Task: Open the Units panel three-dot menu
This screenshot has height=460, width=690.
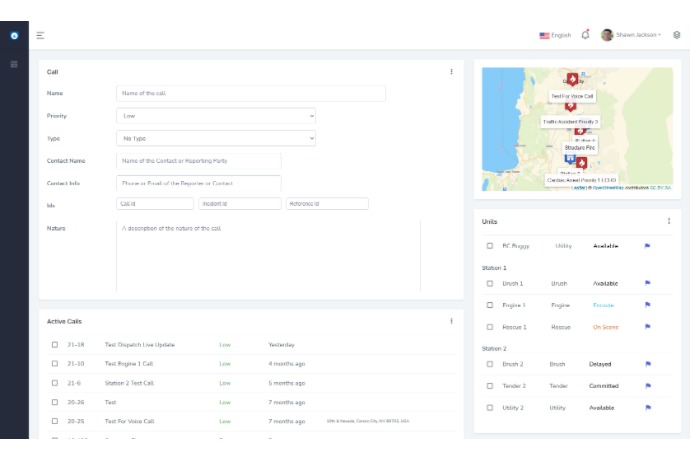Action: coord(669,221)
